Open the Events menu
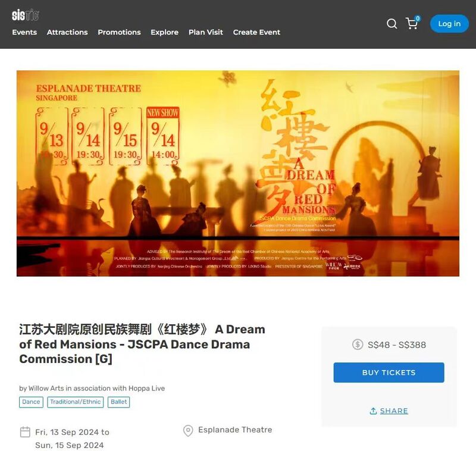 24,32
